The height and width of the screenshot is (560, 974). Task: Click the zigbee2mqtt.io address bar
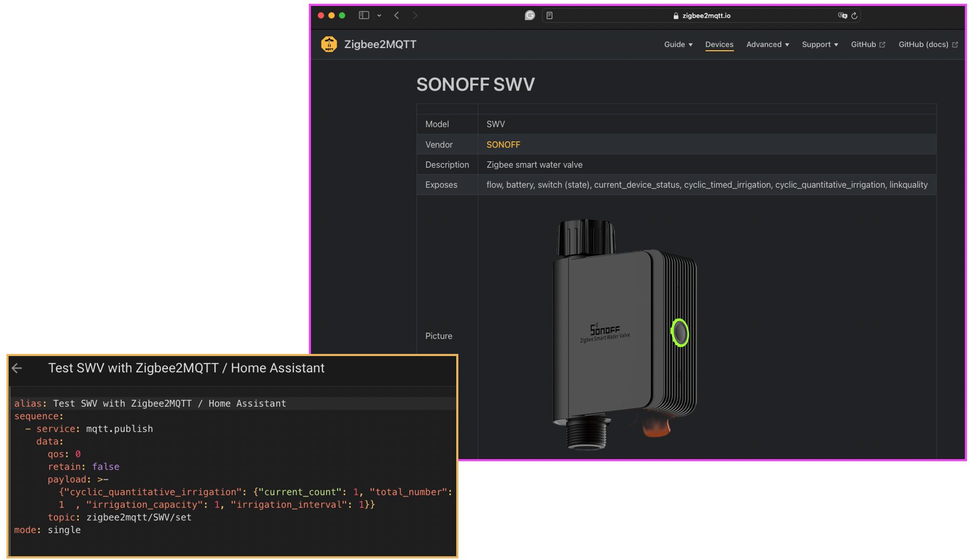pyautogui.click(x=701, y=16)
